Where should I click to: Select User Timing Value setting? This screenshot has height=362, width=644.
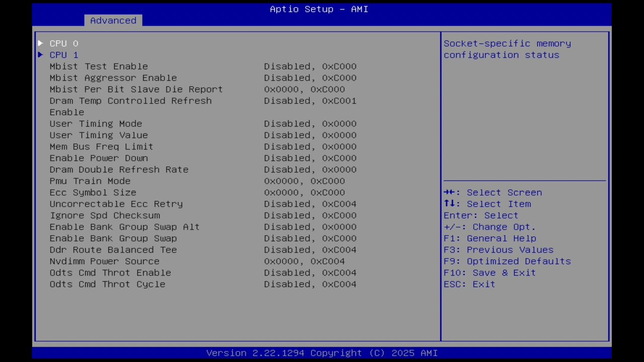(99, 135)
